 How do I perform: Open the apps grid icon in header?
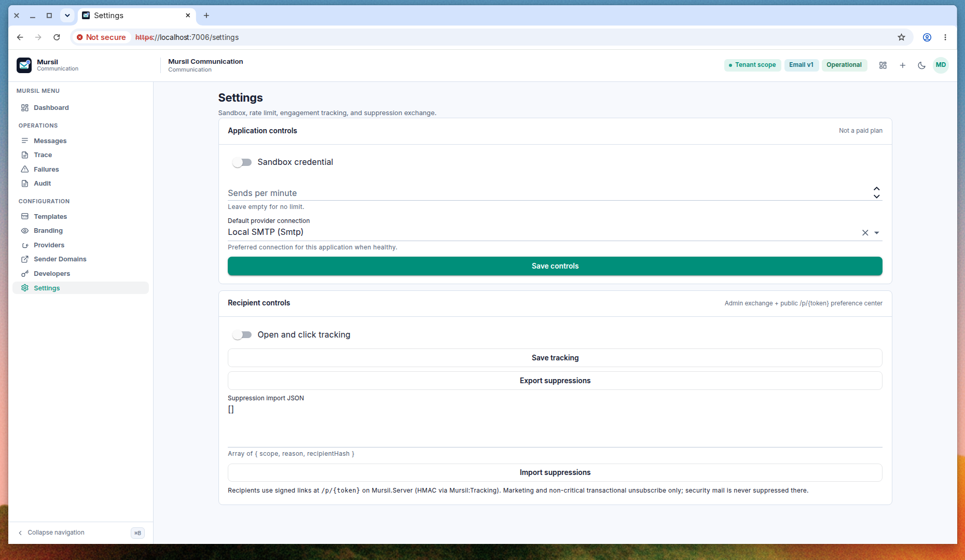(883, 65)
